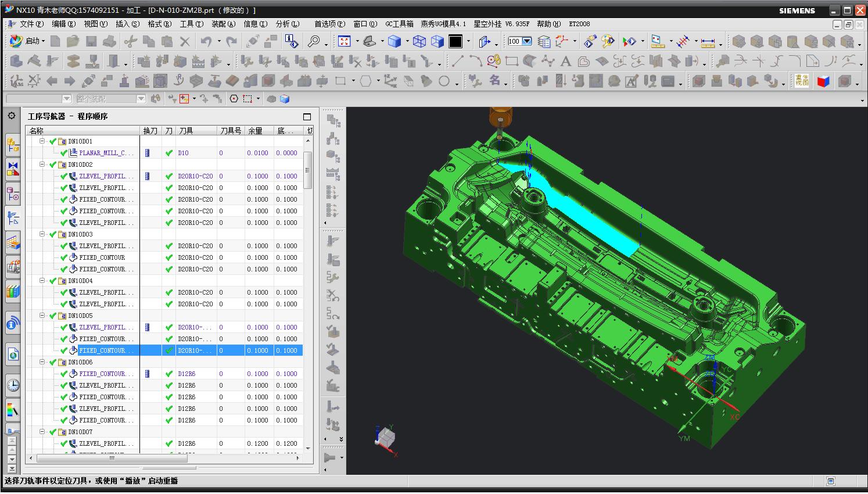
Task: Click the History clock icon in sidebar
Action: pyautogui.click(x=13, y=385)
